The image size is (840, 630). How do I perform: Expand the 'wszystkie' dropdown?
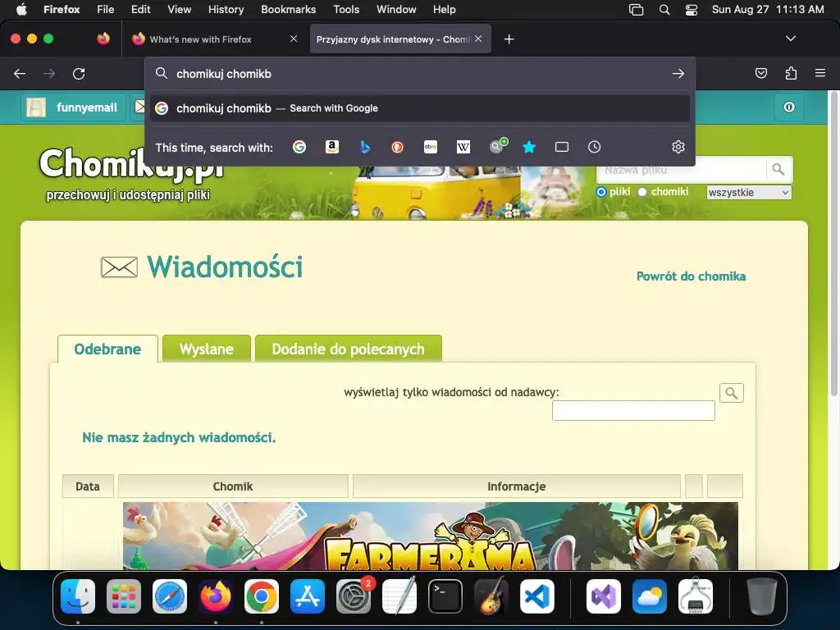coord(748,192)
